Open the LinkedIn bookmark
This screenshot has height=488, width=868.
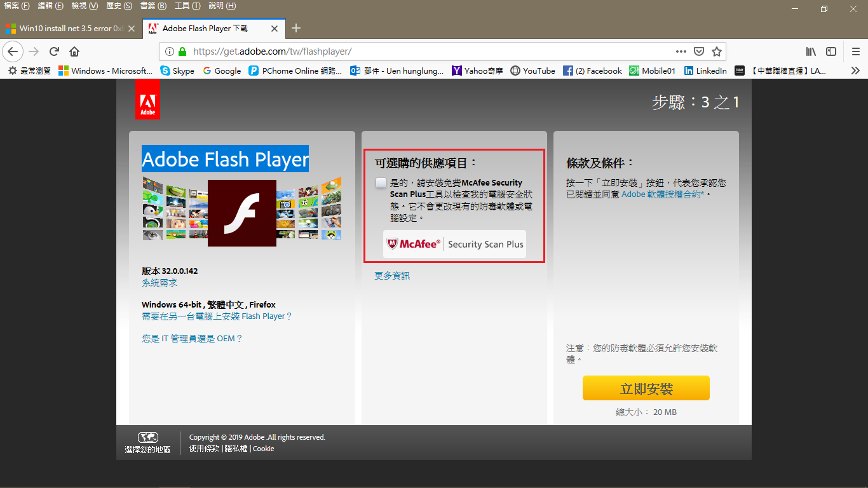(705, 71)
